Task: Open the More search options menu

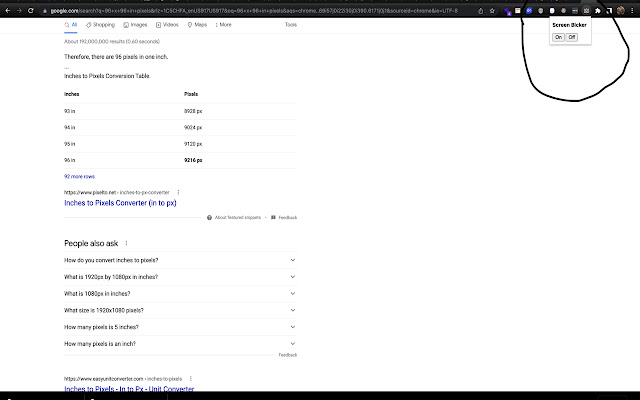Action: click(223, 25)
